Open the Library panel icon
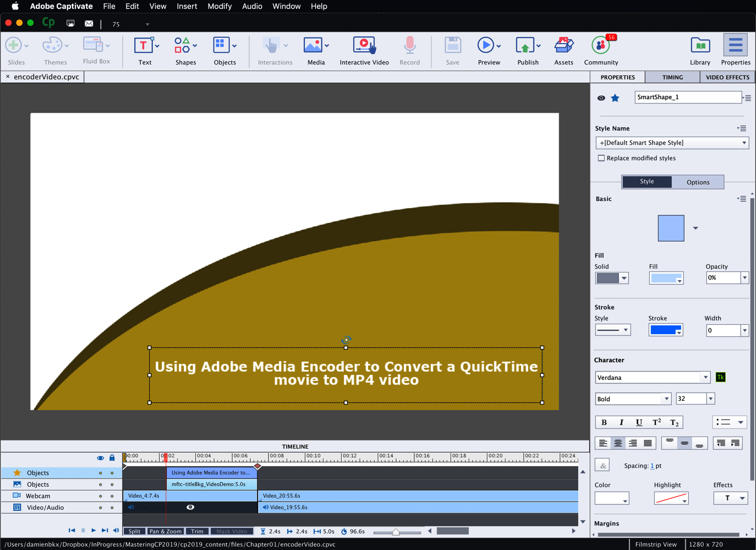Viewport: 756px width, 550px height. pyautogui.click(x=700, y=45)
